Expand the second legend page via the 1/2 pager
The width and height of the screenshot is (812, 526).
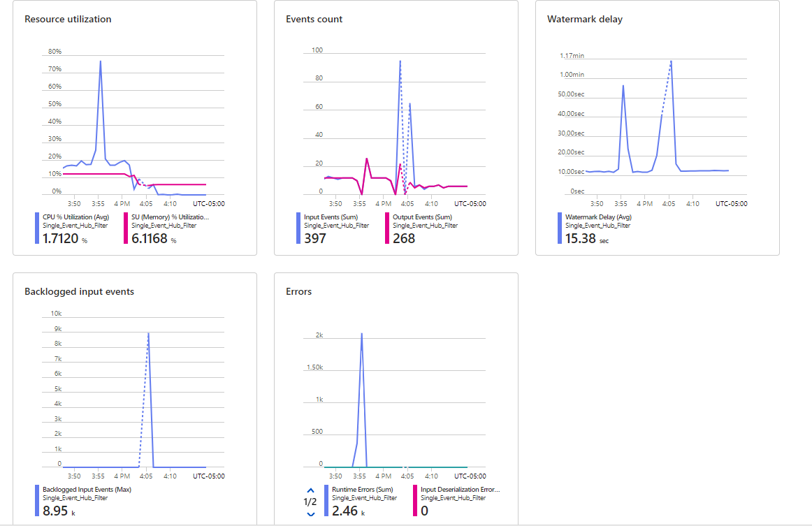click(311, 502)
